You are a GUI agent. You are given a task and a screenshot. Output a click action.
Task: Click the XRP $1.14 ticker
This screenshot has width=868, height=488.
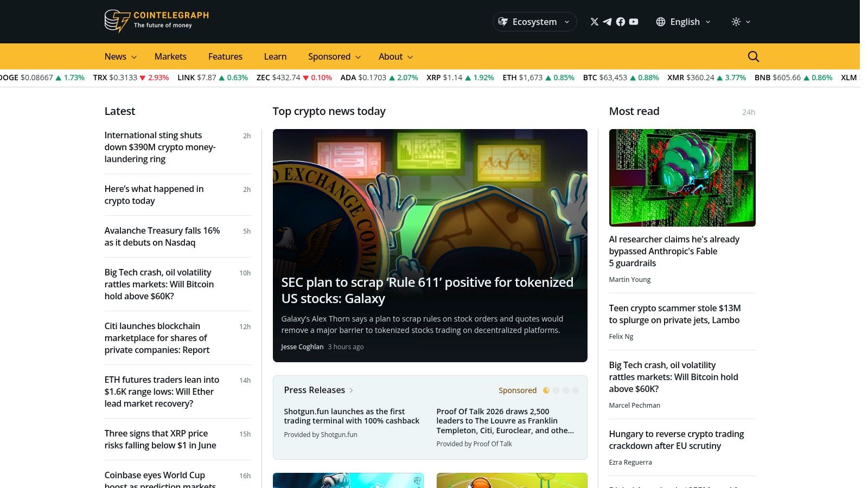click(x=460, y=78)
